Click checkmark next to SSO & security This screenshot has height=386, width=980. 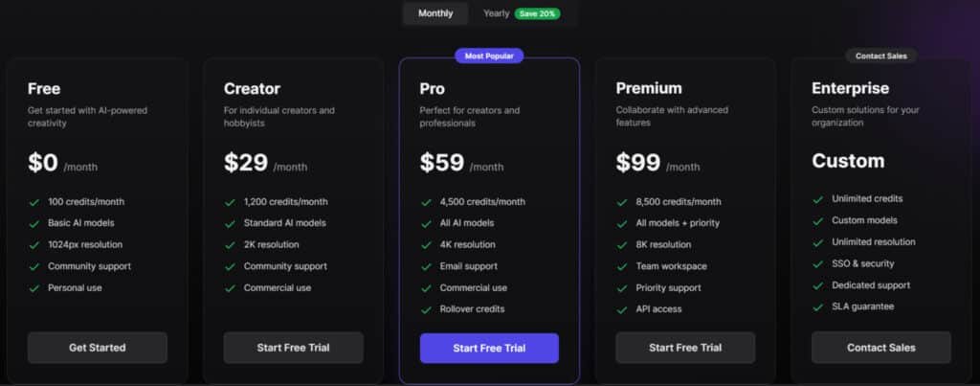pos(817,263)
